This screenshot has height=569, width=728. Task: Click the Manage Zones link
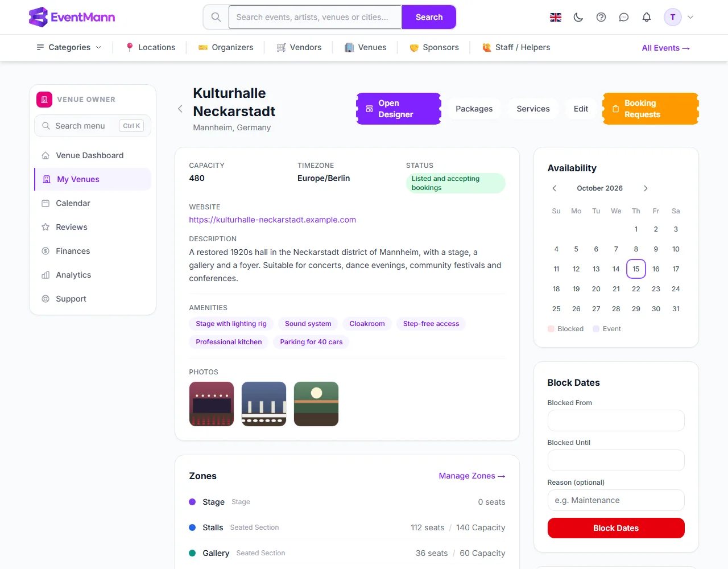coord(472,476)
